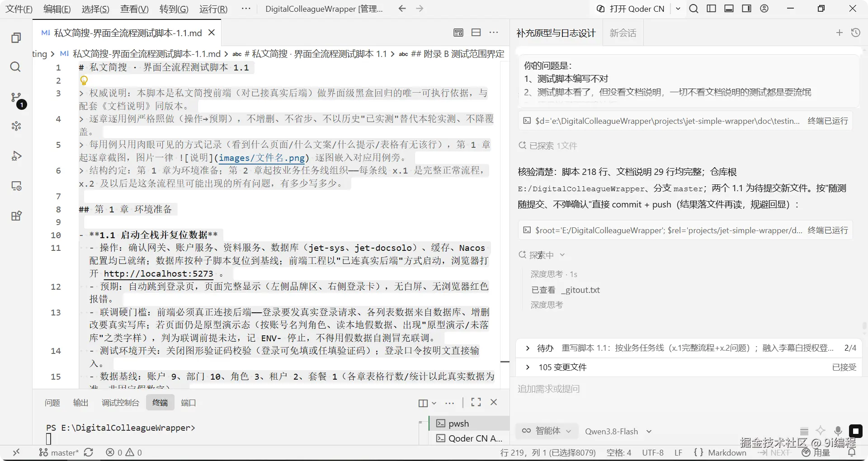
Task: Follow the http://localhost:5273 link
Action: coord(158,273)
